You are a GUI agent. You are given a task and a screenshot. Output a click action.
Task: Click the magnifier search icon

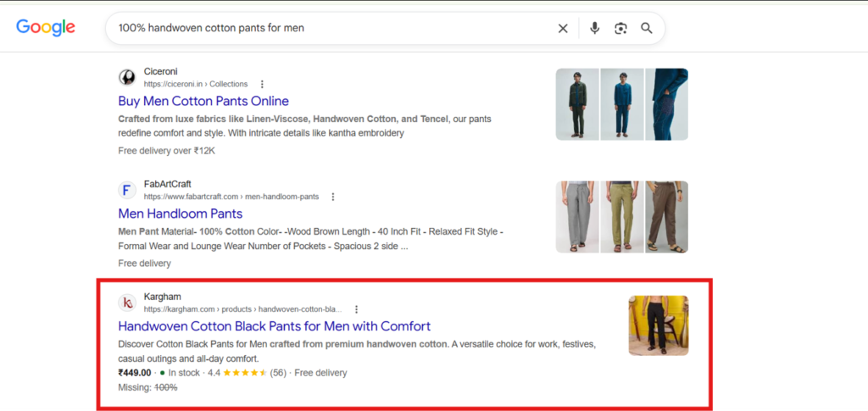click(647, 28)
